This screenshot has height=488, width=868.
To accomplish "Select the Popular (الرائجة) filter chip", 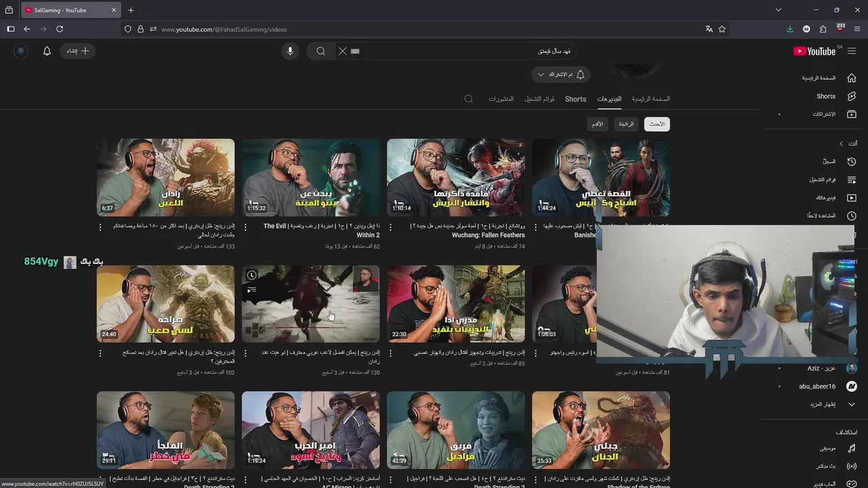I will coord(626,124).
